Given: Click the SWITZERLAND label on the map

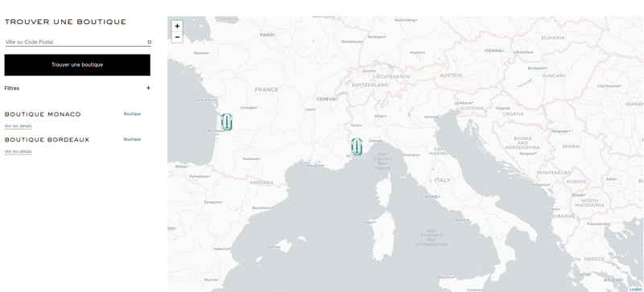Looking at the screenshot, I should [x=370, y=85].
